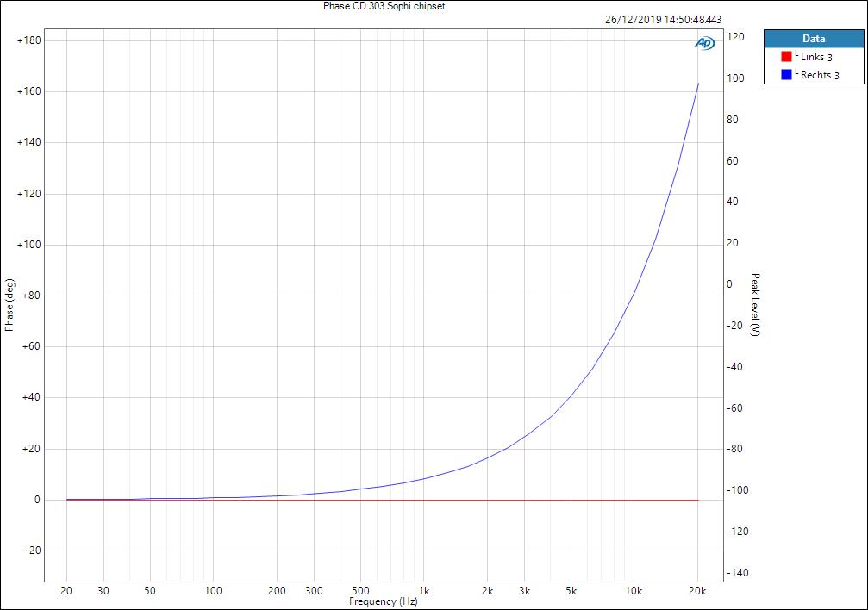This screenshot has width=868, height=610.
Task: Click the +100 left axis label
Action: (29, 245)
